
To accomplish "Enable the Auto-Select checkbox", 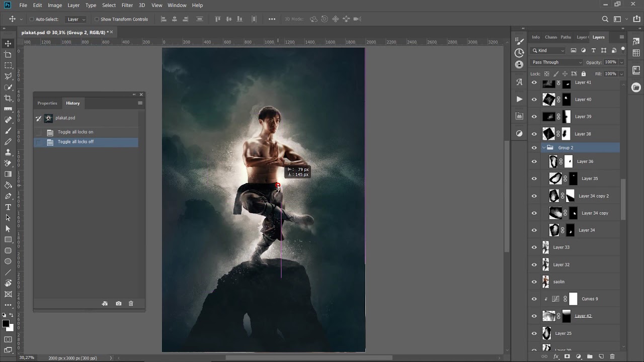I will pyautogui.click(x=31, y=19).
